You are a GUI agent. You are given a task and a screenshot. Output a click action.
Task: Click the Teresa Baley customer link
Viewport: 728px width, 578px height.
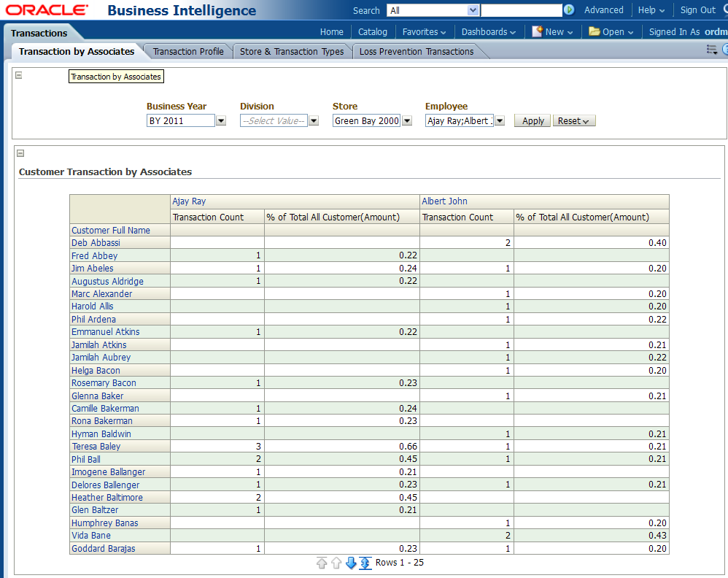(96, 447)
